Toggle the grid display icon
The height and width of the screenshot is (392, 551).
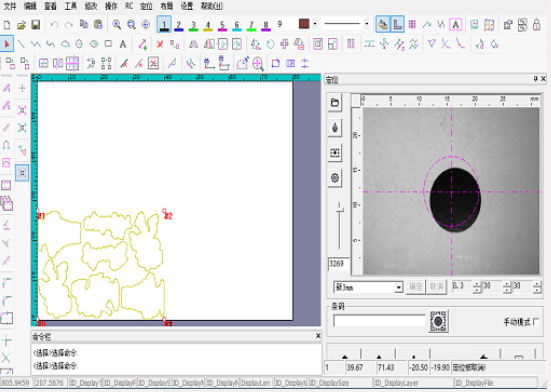pos(412,24)
